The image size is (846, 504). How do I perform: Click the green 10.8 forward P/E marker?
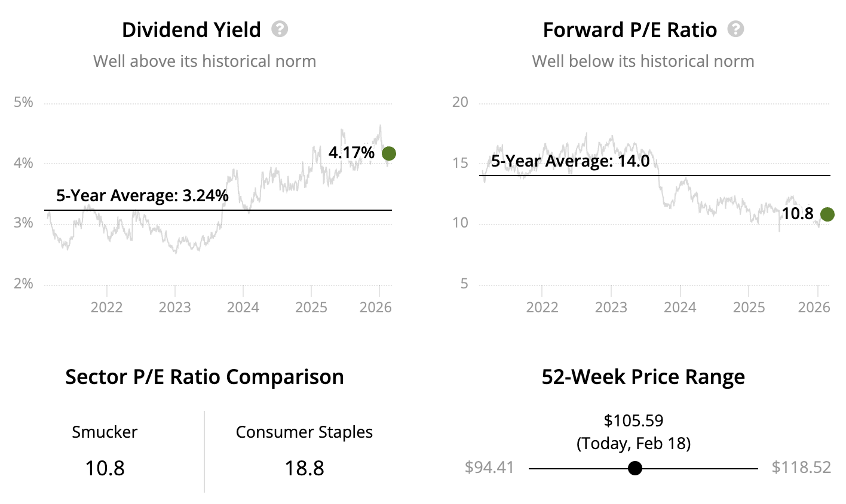[827, 214]
